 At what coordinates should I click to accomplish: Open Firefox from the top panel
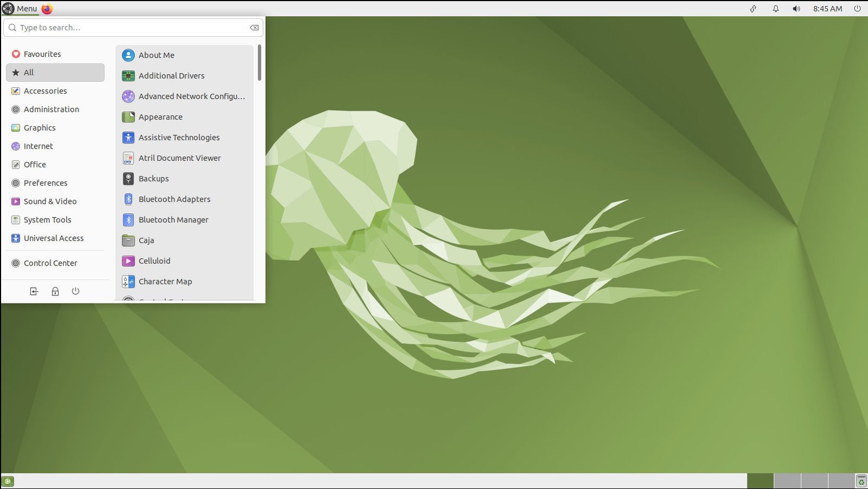(x=47, y=9)
